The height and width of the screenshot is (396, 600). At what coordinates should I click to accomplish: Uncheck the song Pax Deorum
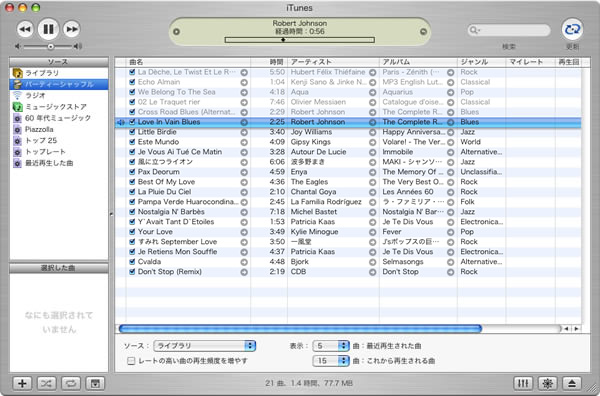[x=132, y=171]
